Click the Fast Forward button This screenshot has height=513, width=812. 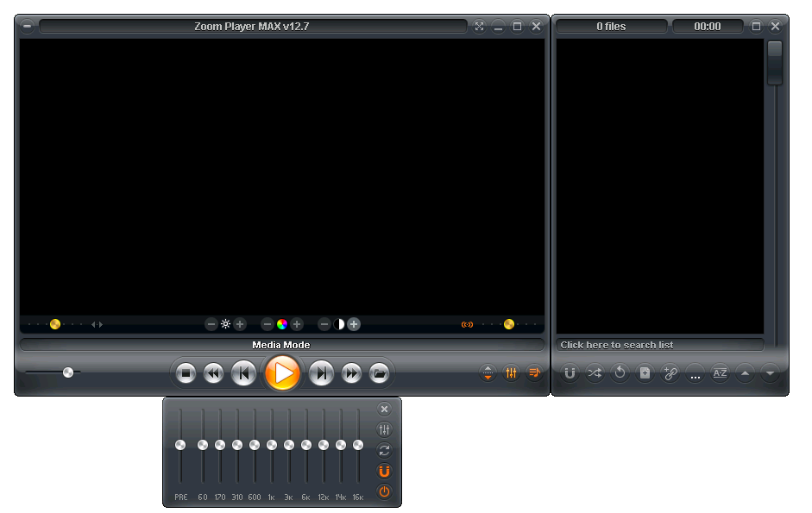tap(351, 373)
